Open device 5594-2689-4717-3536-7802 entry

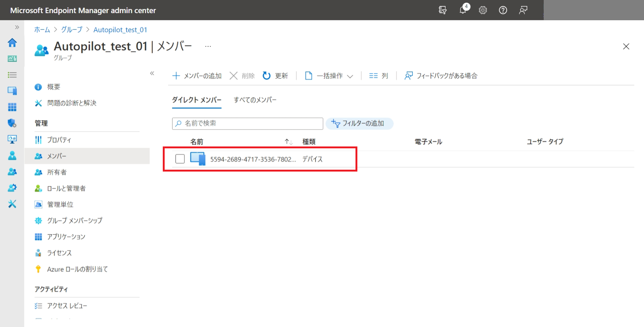[253, 159]
